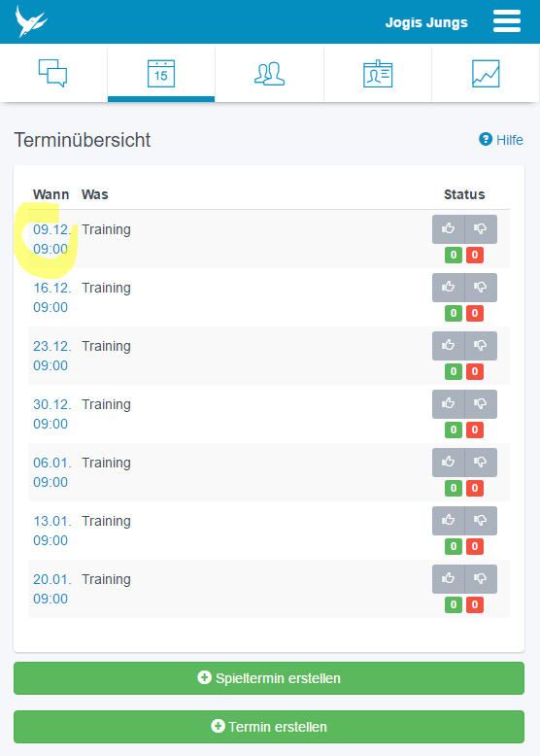The width and height of the screenshot is (540, 756).
Task: Open the team members tab icon
Action: [x=269, y=73]
